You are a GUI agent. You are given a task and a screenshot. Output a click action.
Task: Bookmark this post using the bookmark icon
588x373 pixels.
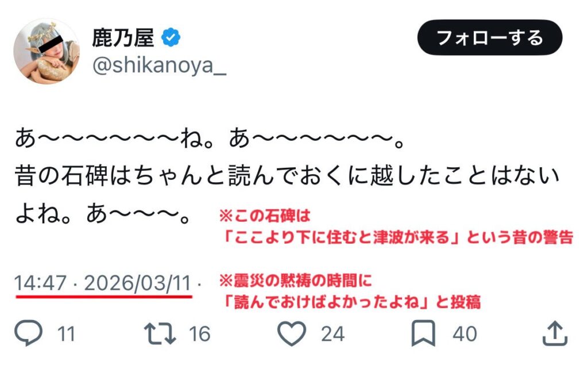tap(424, 334)
